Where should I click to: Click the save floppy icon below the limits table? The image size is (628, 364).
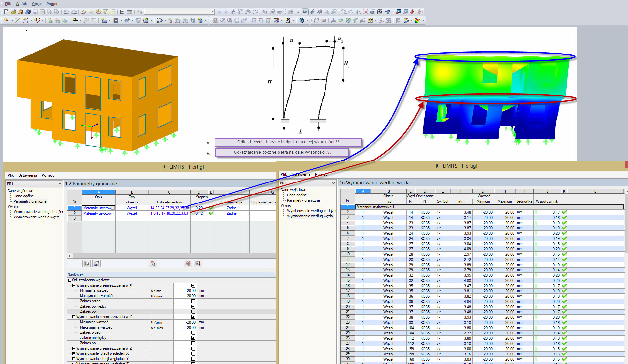pyautogui.click(x=96, y=263)
